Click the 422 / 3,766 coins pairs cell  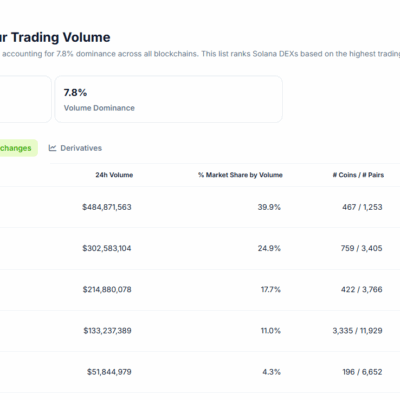[362, 290]
